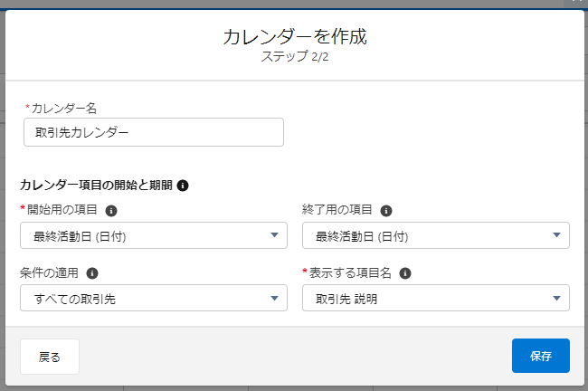588x391 pixels.
Task: Click the ステップ 2/2 step indicator
Action: pyautogui.click(x=295, y=57)
